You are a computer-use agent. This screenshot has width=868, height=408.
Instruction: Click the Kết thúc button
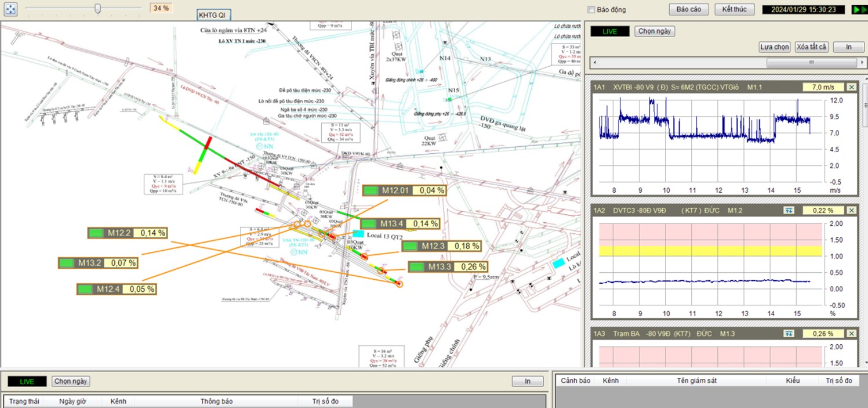pyautogui.click(x=734, y=9)
